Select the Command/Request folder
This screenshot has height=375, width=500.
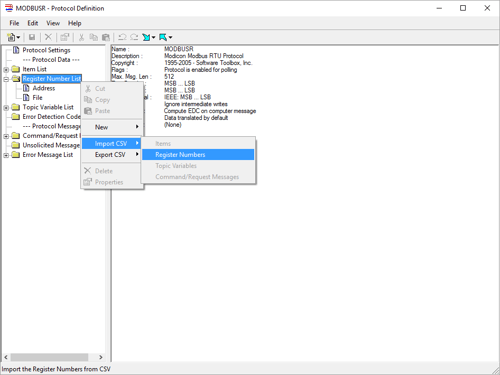(51, 136)
